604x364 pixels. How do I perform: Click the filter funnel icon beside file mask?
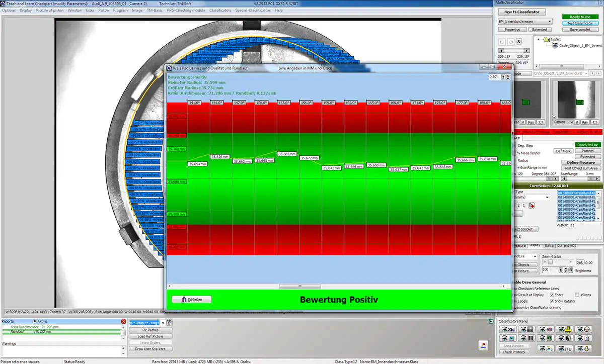point(169,323)
